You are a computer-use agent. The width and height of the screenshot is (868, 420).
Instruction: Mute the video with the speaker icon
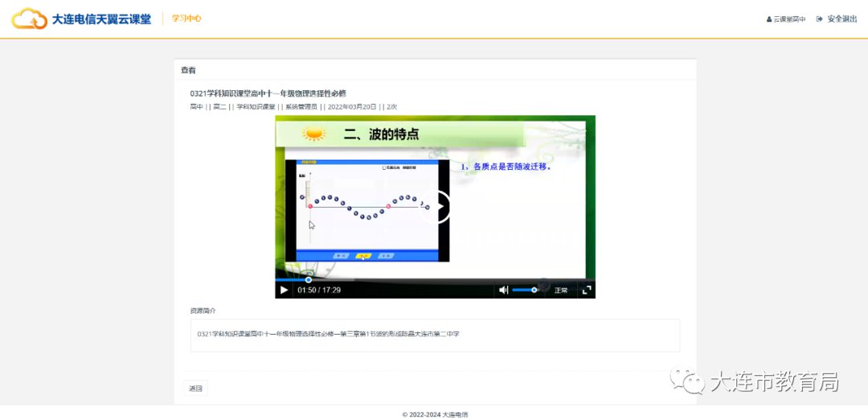tap(503, 290)
